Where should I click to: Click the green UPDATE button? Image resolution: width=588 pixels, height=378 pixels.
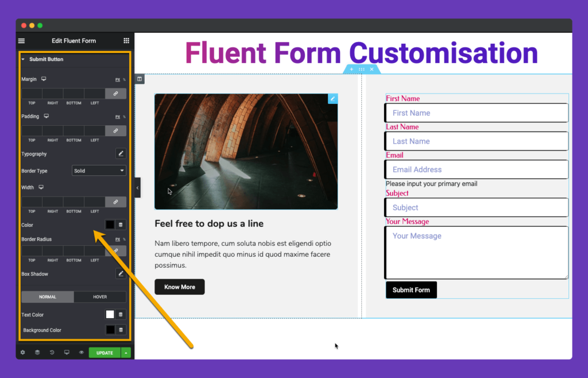coord(105,352)
